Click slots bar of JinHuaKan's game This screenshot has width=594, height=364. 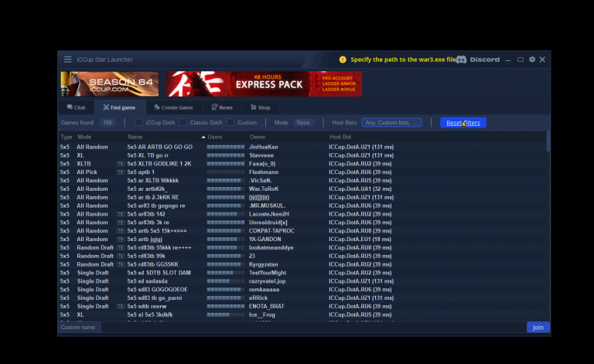click(x=226, y=147)
